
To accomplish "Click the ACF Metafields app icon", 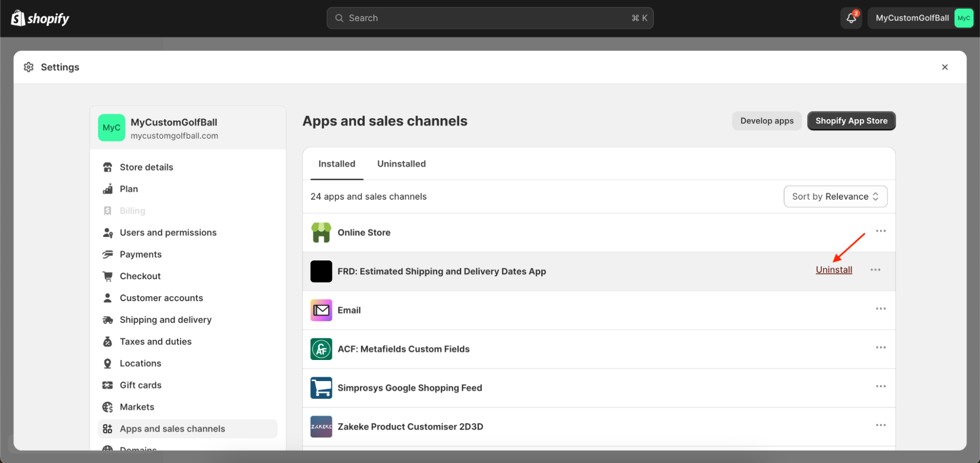I will [x=321, y=349].
